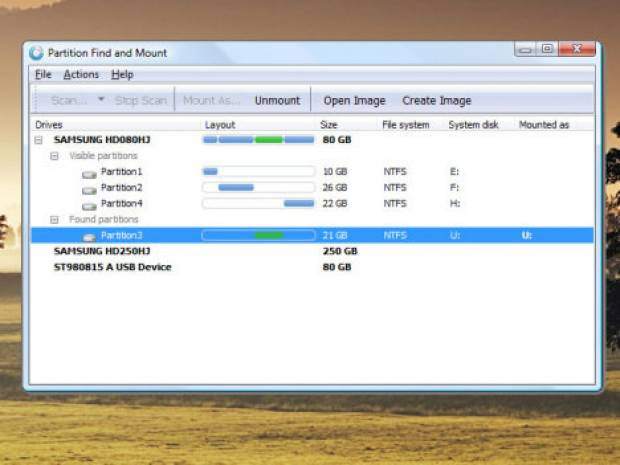Click the Partition2 layout bar
This screenshot has width=620, height=465.
(x=259, y=187)
